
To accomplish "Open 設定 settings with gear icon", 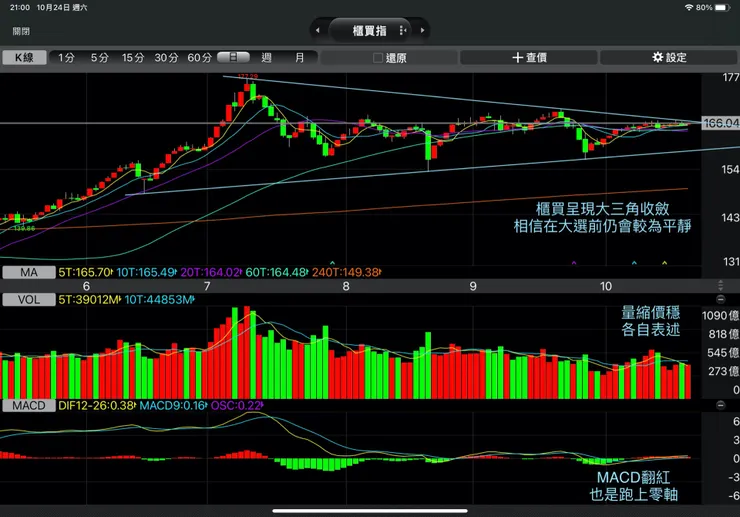I will (669, 58).
